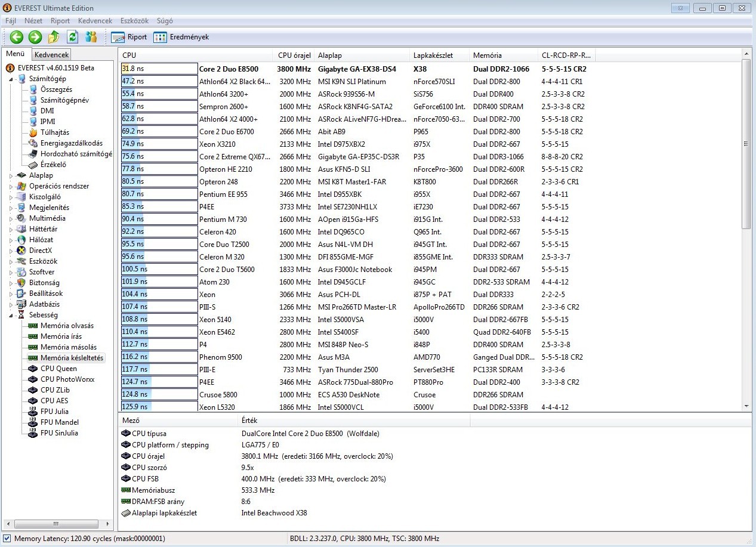
Task: Select DirectX tree icon
Action: click(22, 251)
